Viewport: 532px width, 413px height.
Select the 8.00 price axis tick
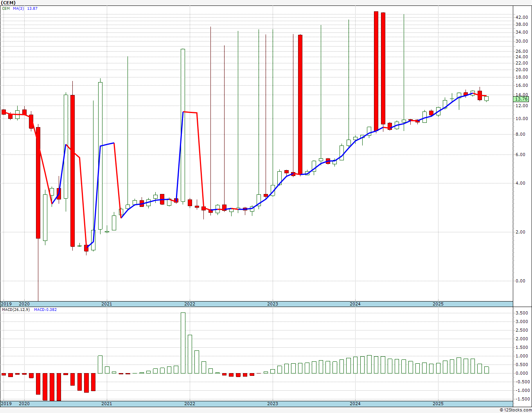coord(521,134)
